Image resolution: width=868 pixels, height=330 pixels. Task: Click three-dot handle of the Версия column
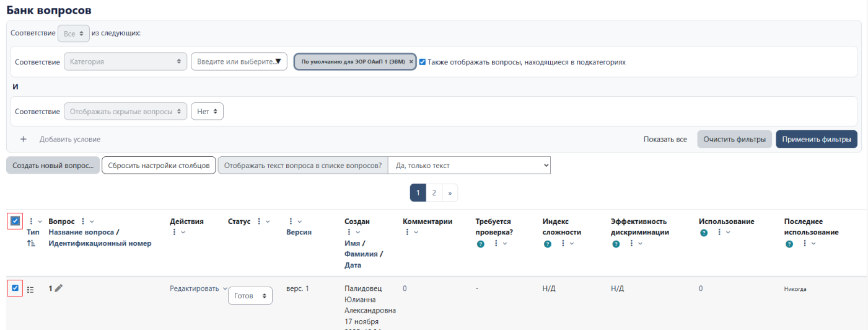(x=290, y=221)
